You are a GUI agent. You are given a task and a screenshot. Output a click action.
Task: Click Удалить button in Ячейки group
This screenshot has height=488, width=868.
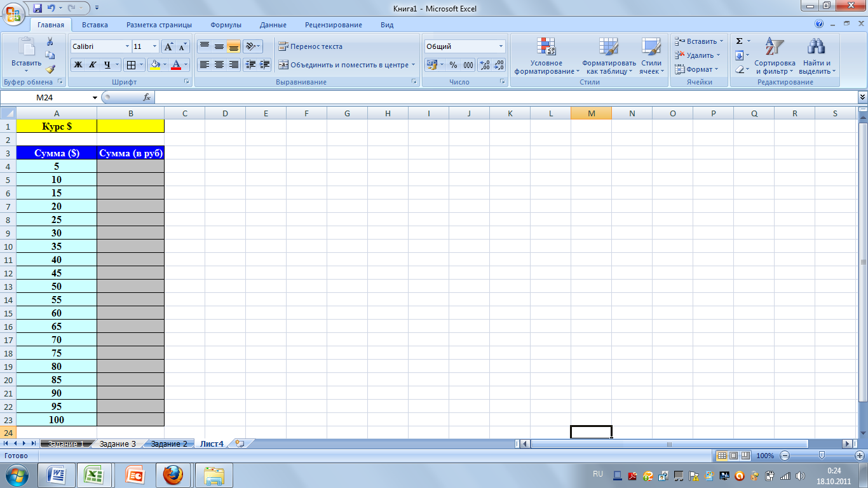697,55
